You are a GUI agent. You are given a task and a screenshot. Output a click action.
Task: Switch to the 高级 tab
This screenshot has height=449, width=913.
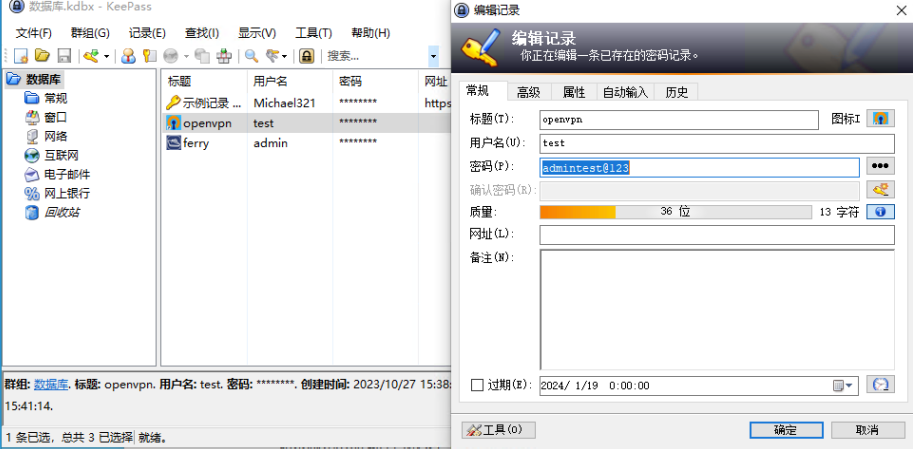529,92
